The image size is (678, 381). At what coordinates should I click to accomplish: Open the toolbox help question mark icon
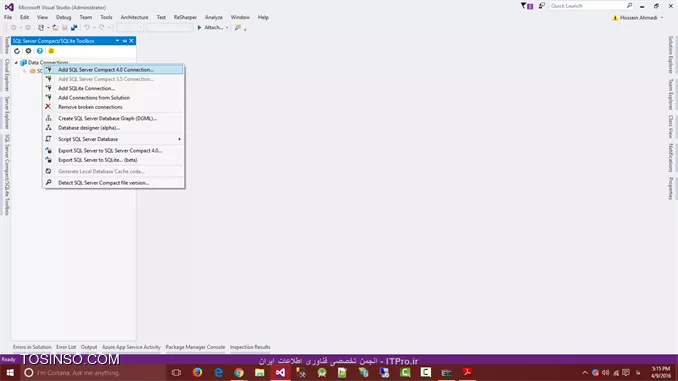tap(40, 51)
